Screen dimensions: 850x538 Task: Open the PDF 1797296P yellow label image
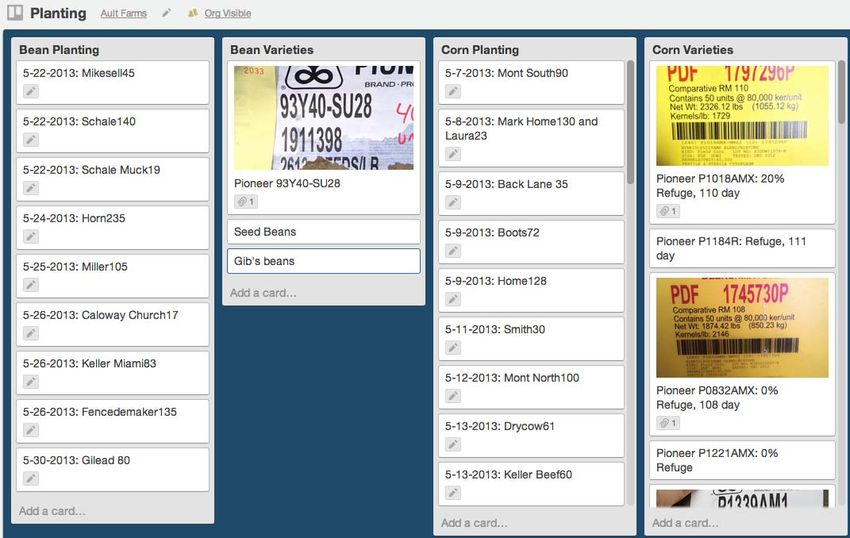click(x=742, y=116)
